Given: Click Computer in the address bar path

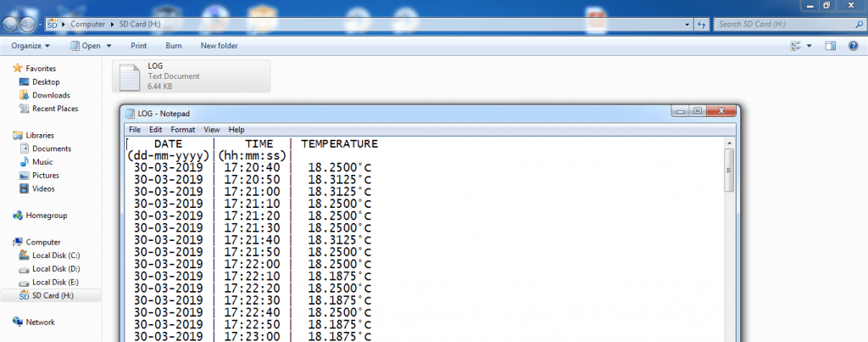Looking at the screenshot, I should pyautogui.click(x=88, y=25).
